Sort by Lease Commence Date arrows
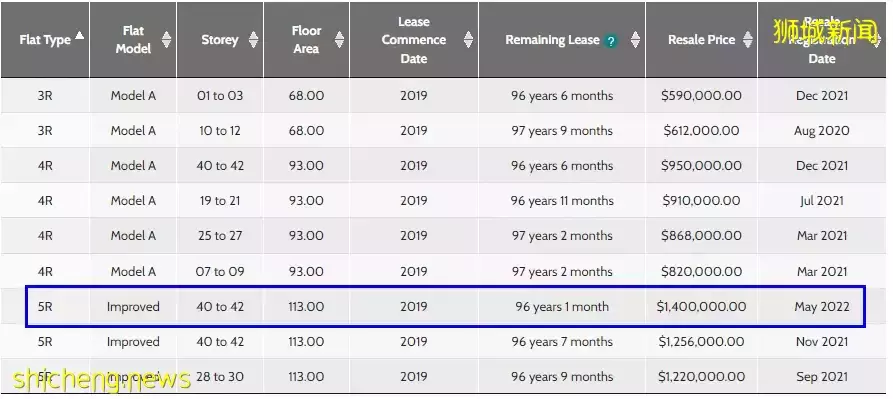893x399 pixels. [468, 39]
